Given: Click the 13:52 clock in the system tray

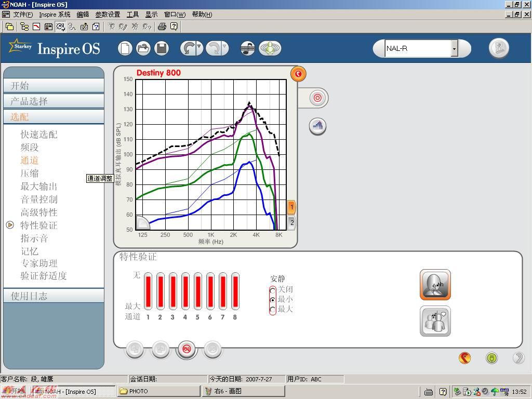Looking at the screenshot, I should (519, 392).
